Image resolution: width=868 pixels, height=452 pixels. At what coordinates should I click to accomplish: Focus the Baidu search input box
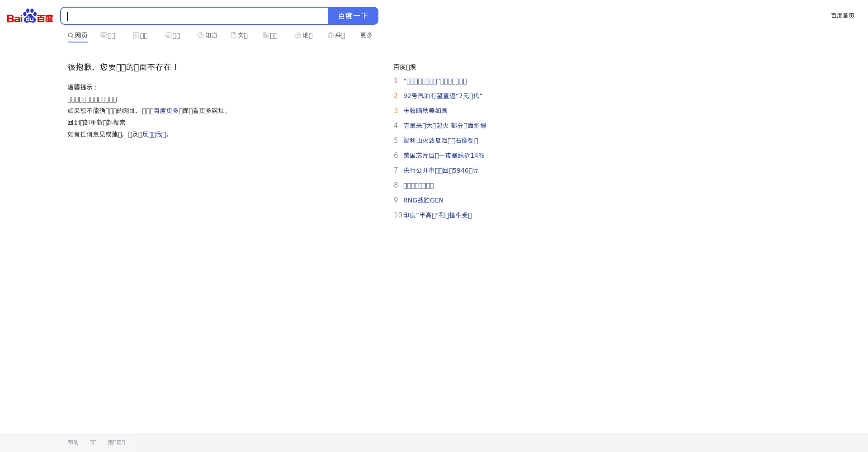pyautogui.click(x=194, y=16)
